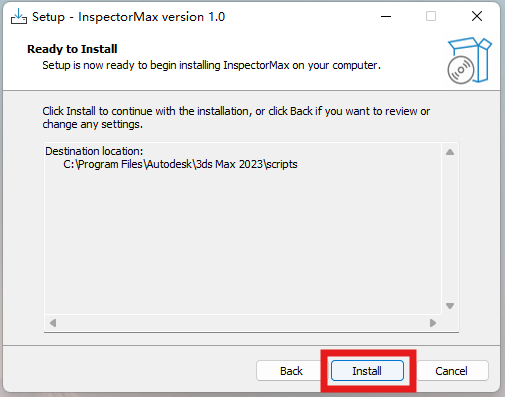Viewport: 505px width, 397px height.
Task: Click the Setup - InspectorMax version 1.0 title
Action: pos(129,17)
